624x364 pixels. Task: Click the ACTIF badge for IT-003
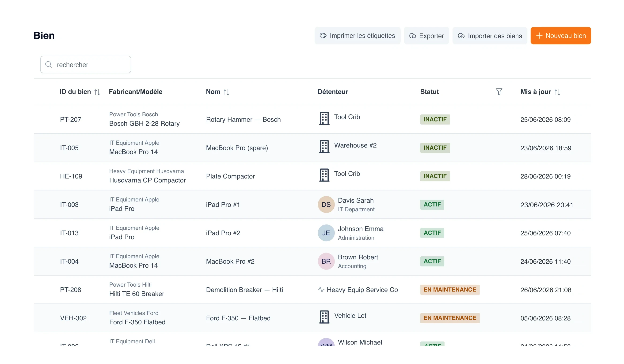point(432,205)
